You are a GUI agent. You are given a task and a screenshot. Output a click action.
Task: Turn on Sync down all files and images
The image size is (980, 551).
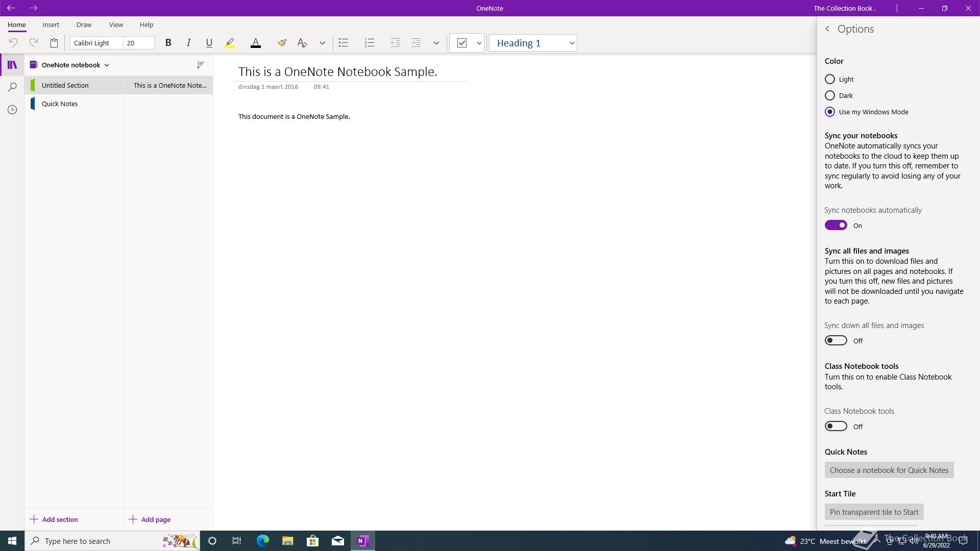point(836,340)
